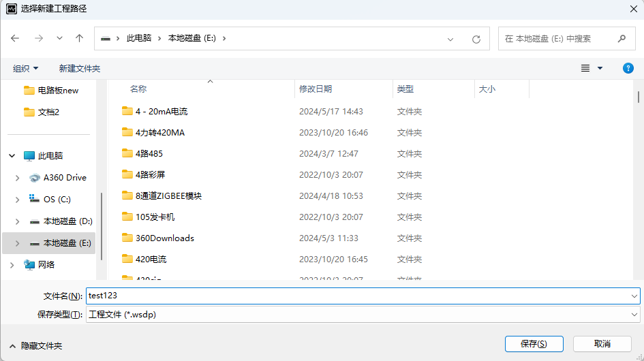Click folder icon of 4路485
This screenshot has width=644, height=361.
[x=127, y=153]
